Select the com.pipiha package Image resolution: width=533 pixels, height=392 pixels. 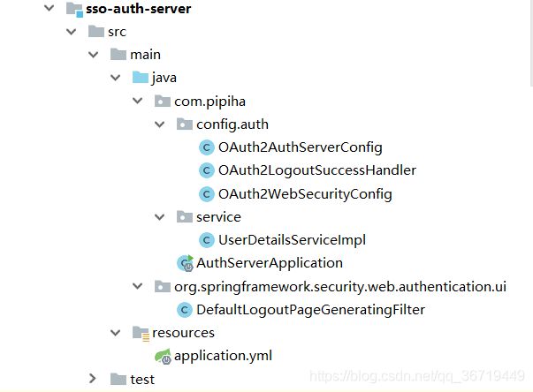(209, 102)
